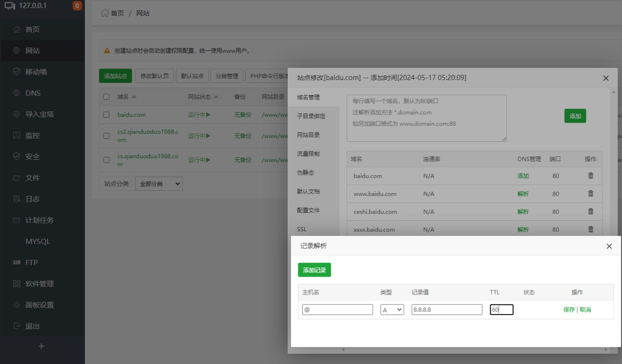Remove baidu.com domain with trash icon

point(590,176)
